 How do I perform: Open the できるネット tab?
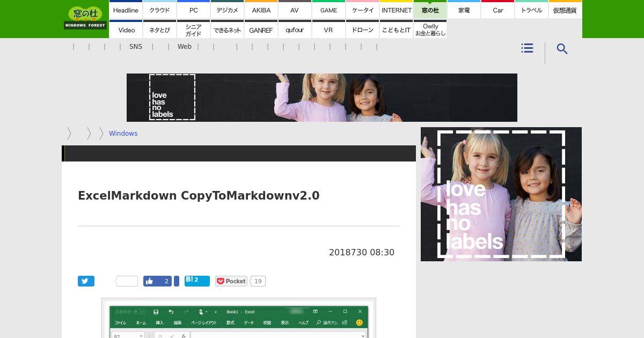[x=227, y=30]
